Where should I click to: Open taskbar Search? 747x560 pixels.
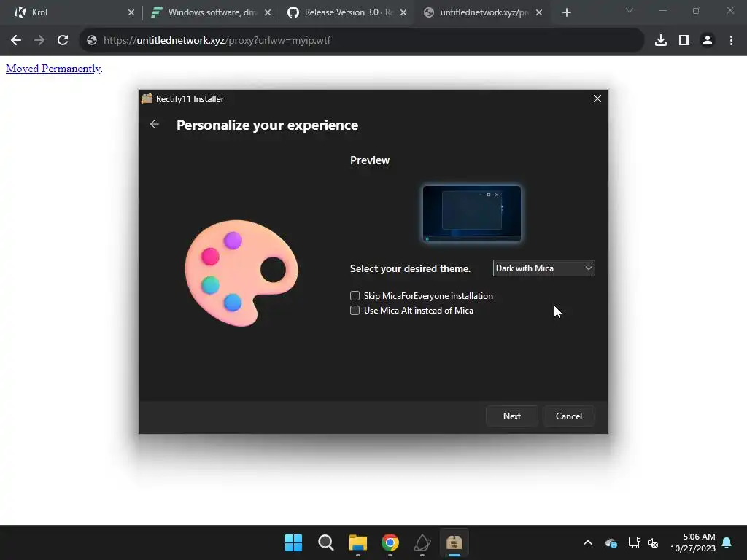(x=326, y=542)
